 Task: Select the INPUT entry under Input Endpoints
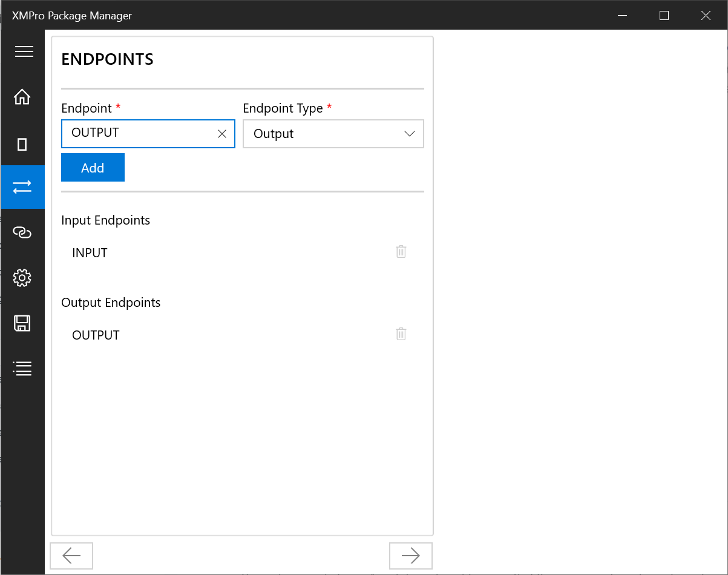(90, 252)
